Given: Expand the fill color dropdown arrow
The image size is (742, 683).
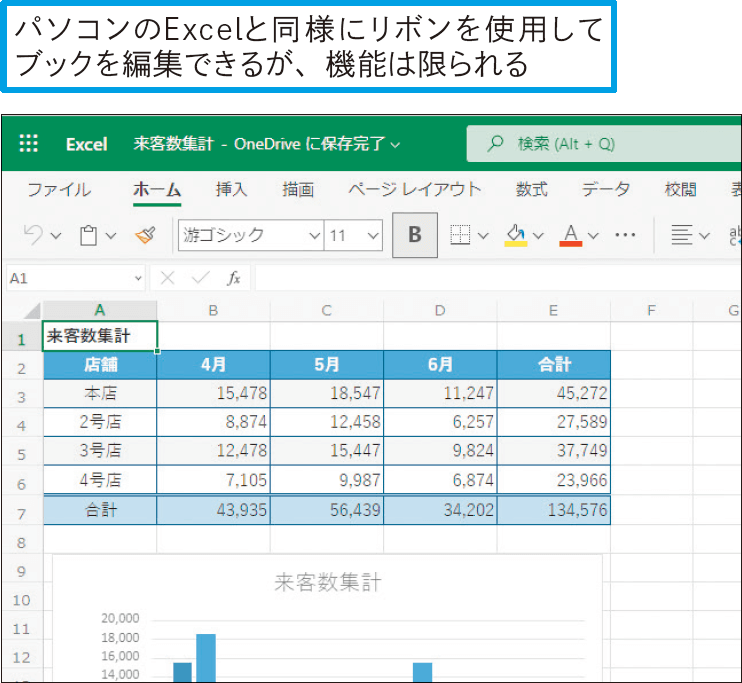Looking at the screenshot, I should click(538, 235).
